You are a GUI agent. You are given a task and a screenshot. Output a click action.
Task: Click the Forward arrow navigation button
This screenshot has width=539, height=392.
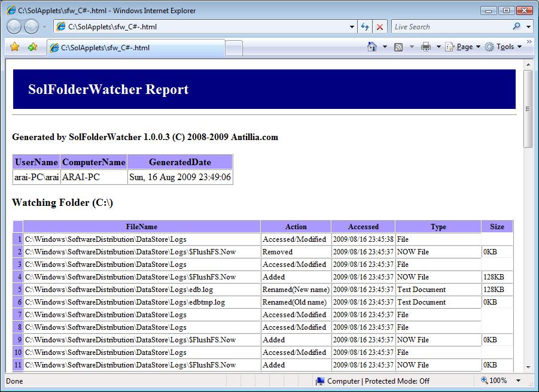pyautogui.click(x=31, y=26)
